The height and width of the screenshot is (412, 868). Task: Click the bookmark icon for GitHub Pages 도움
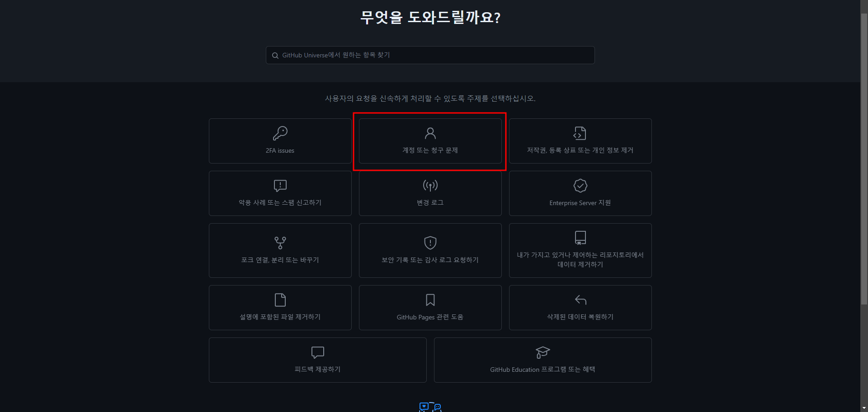430,300
